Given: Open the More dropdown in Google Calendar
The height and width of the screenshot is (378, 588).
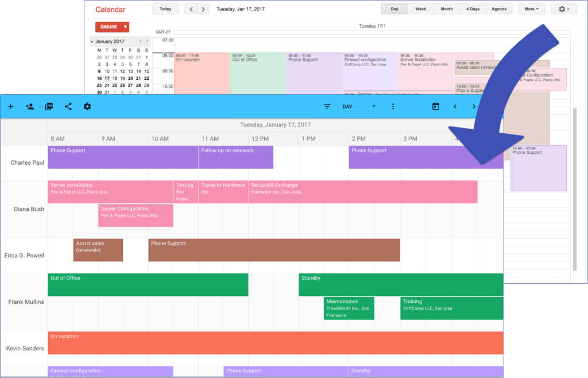Looking at the screenshot, I should pyautogui.click(x=529, y=9).
